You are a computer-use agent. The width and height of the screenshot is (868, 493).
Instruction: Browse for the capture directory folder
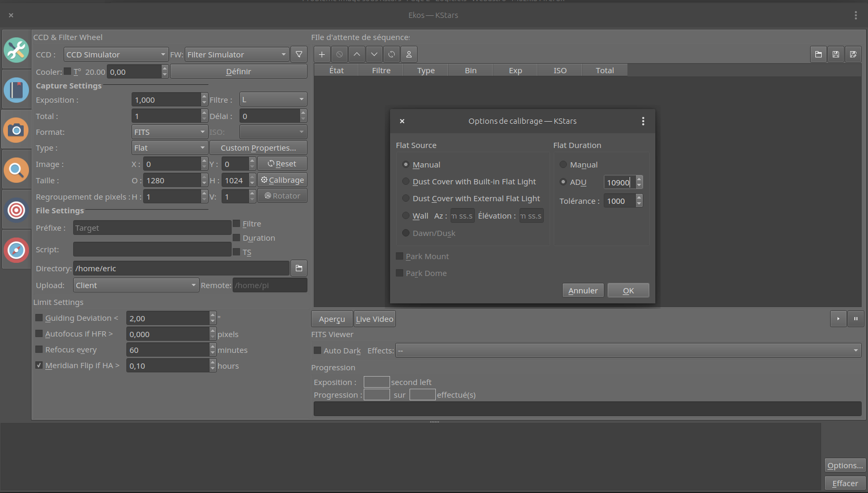pos(299,268)
